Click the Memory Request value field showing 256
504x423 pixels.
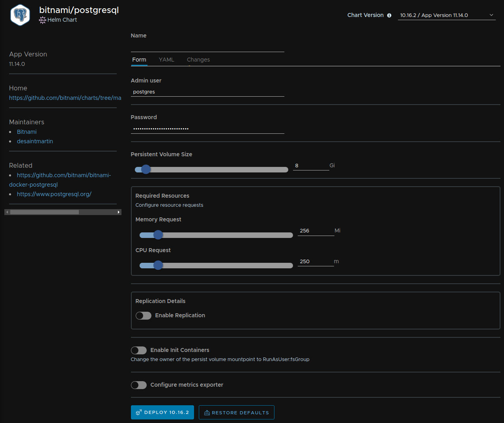(x=316, y=231)
